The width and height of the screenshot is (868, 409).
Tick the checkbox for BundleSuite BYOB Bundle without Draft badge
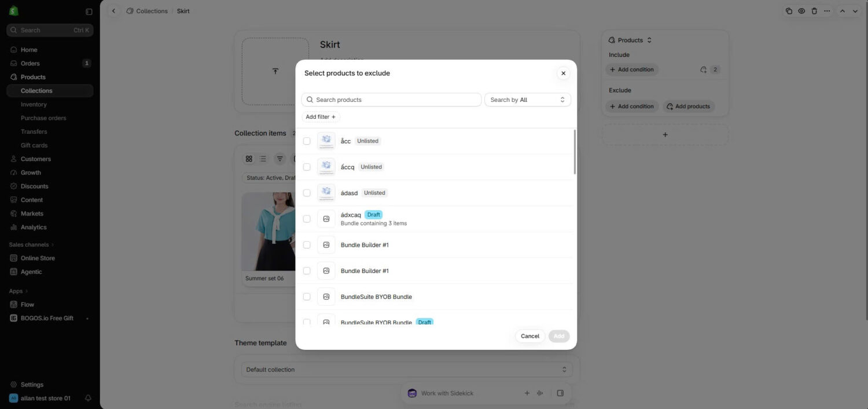point(307,297)
